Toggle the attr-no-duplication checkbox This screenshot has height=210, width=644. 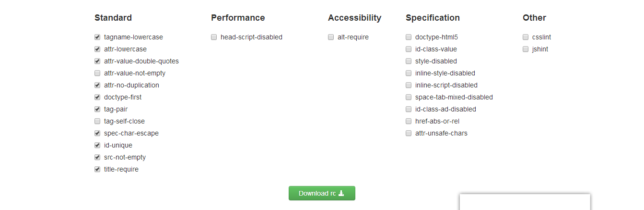(97, 85)
